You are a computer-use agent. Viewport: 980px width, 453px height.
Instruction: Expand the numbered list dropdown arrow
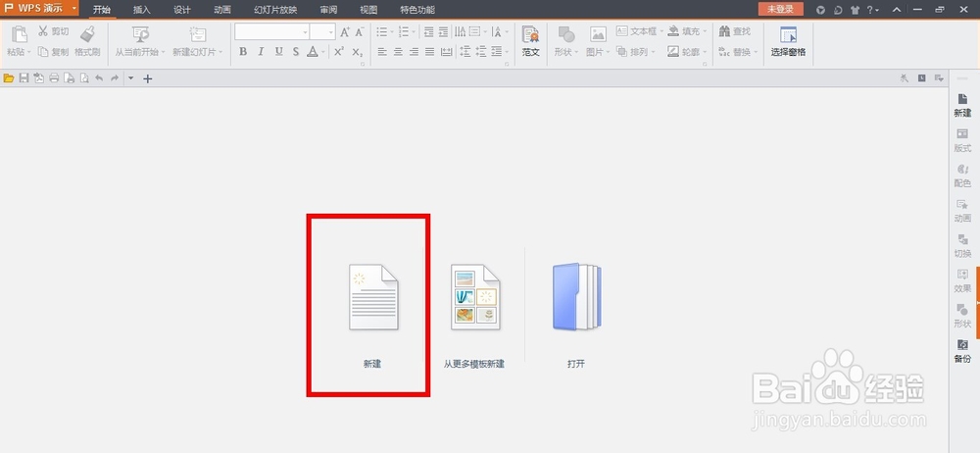pos(414,32)
